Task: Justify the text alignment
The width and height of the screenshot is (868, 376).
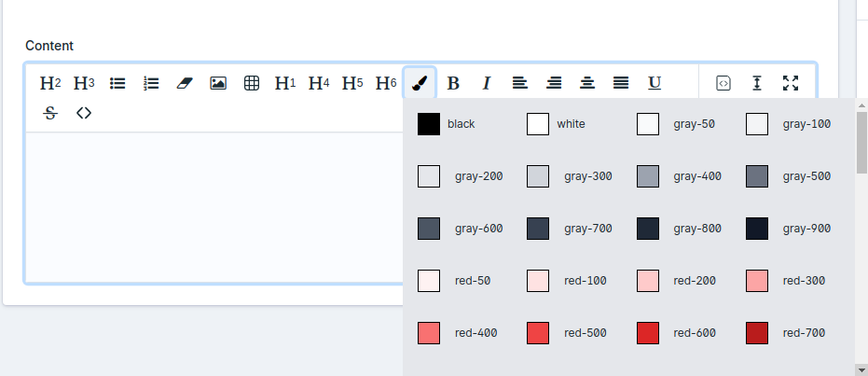Action: pyautogui.click(x=621, y=83)
